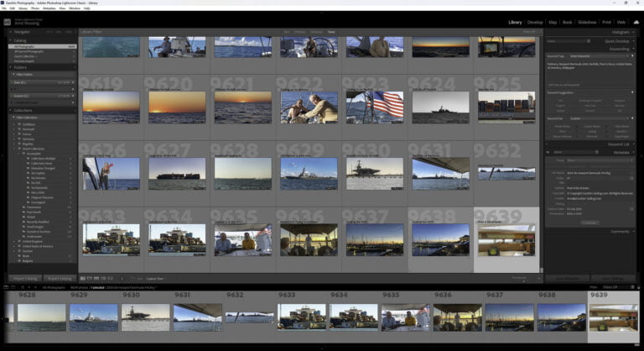Switch to the Print module
The width and height of the screenshot is (644, 351).
pos(606,22)
